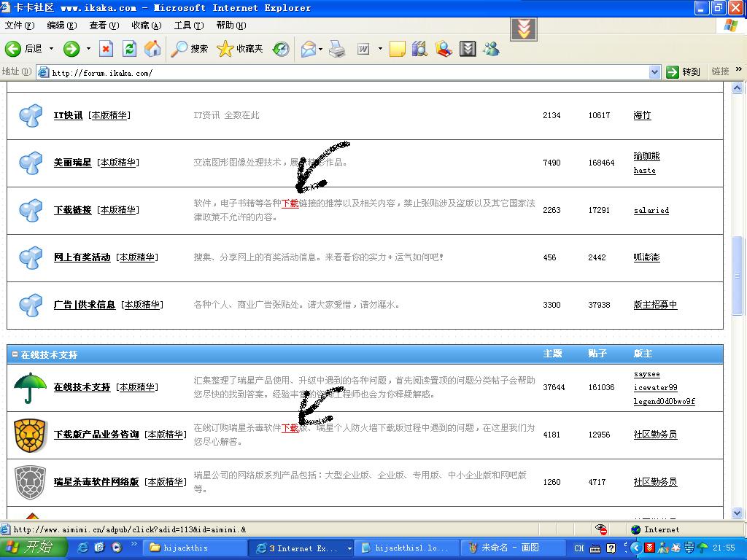Click the grey lion shield forum icon
Screen dimensions: 747x560
(30, 483)
